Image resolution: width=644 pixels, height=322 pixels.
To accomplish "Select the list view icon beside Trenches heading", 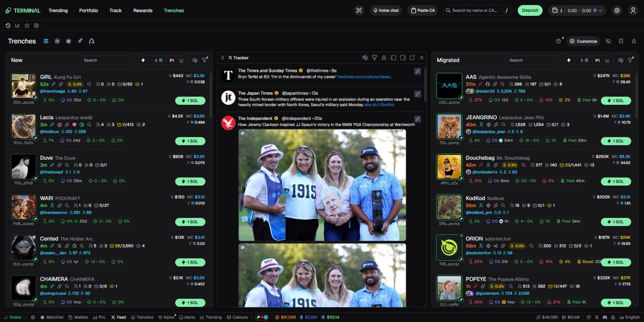I will point(46,41).
